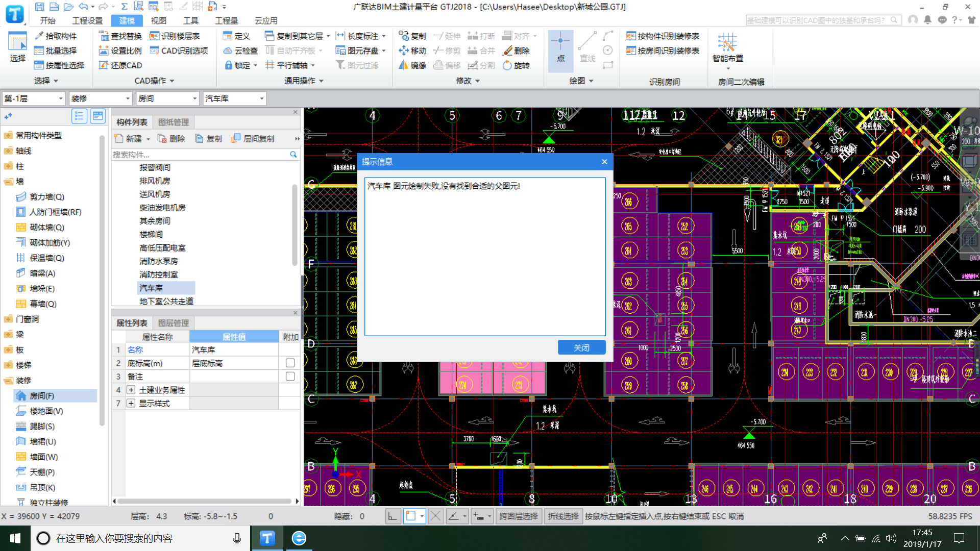
Task: Select the 旋转 rotate tool
Action: [x=516, y=65]
